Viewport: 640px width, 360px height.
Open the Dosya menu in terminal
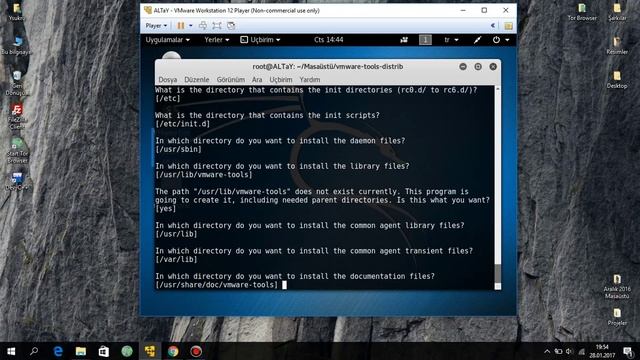(168, 80)
